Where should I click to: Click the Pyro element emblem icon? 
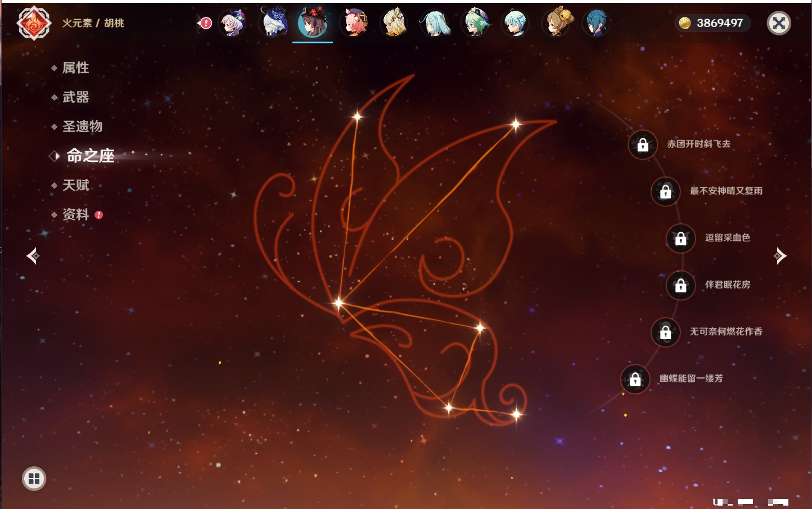coord(34,23)
